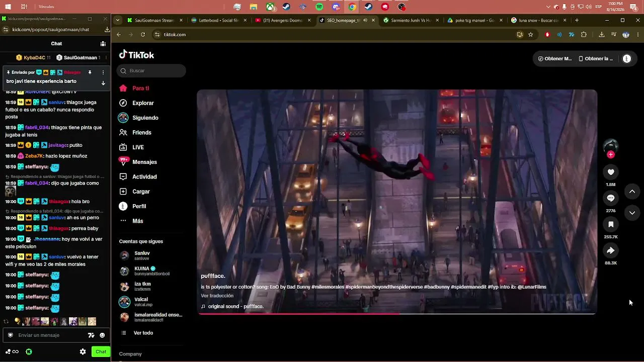Image resolution: width=644 pixels, height=362 pixels.
Task: Seek the video using the progress bar
Action: pos(397,314)
